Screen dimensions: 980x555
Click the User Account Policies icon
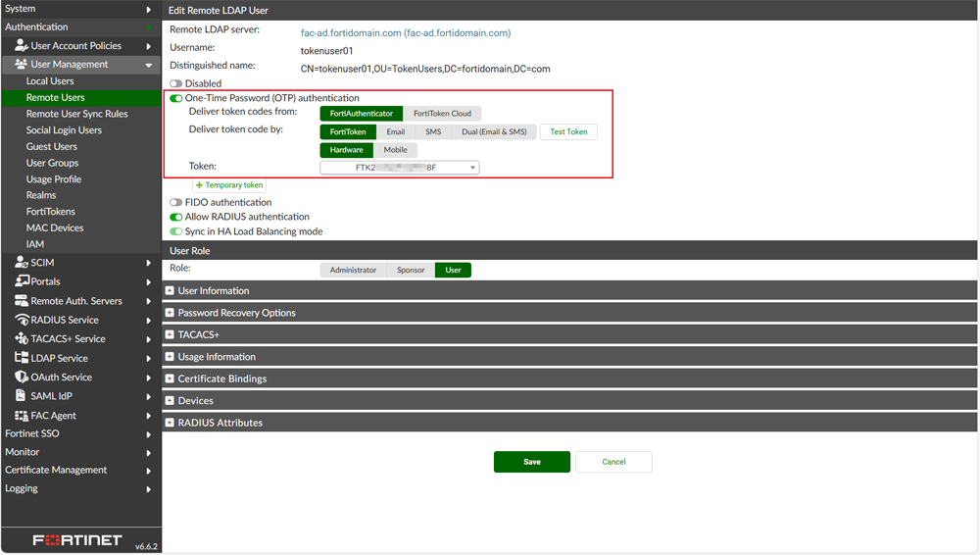(x=21, y=46)
